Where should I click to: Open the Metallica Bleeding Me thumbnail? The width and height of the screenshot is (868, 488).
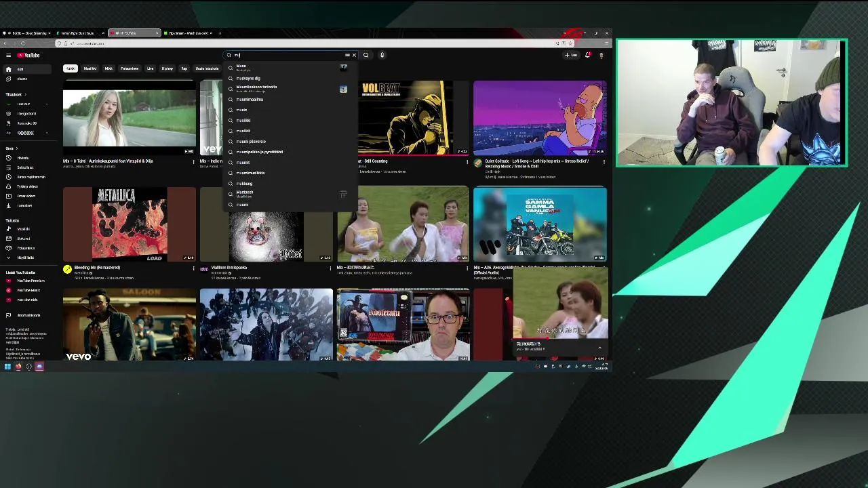tap(130, 224)
